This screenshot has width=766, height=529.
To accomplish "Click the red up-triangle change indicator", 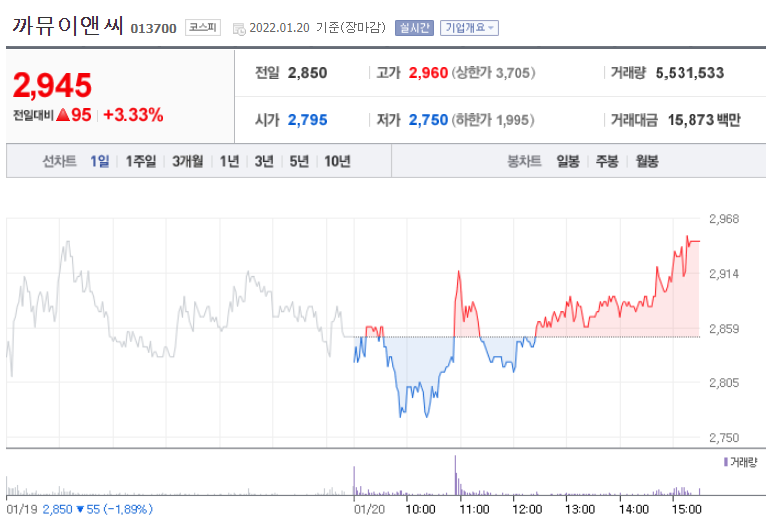I will (x=63, y=115).
